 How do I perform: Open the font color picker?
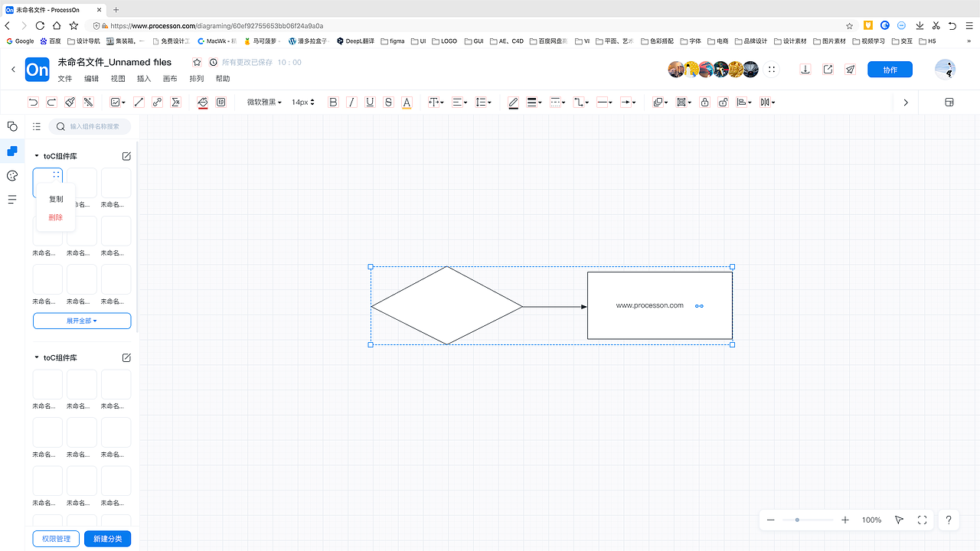click(x=407, y=102)
